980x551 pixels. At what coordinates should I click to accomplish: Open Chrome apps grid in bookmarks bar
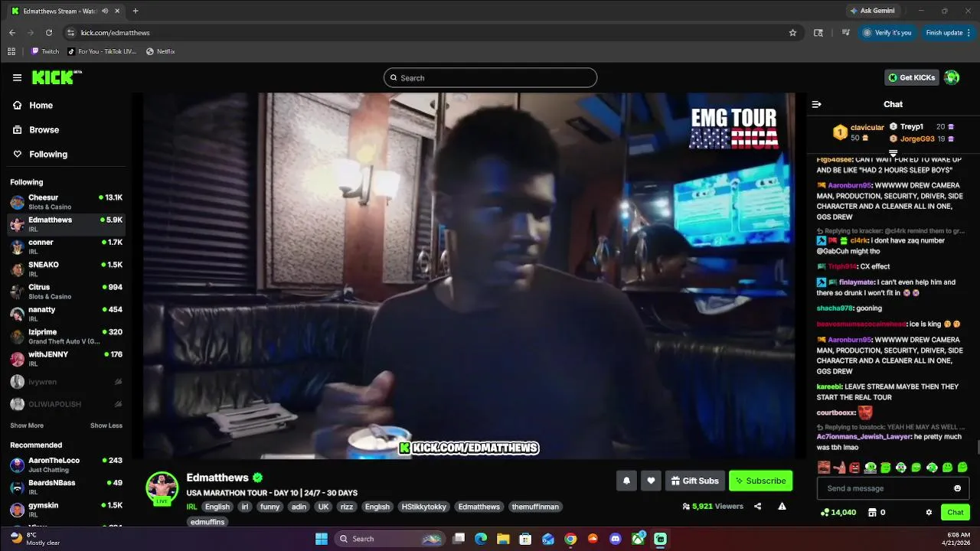pyautogui.click(x=11, y=51)
